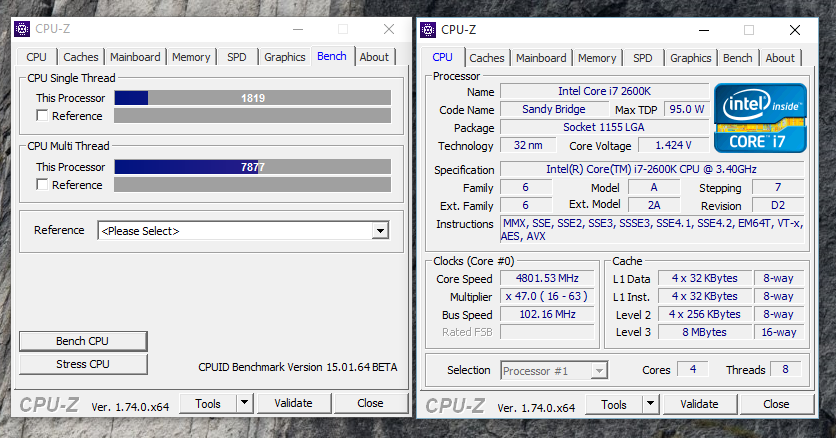The width and height of the screenshot is (836, 438).
Task: Click Tools button in right window
Action: point(614,404)
